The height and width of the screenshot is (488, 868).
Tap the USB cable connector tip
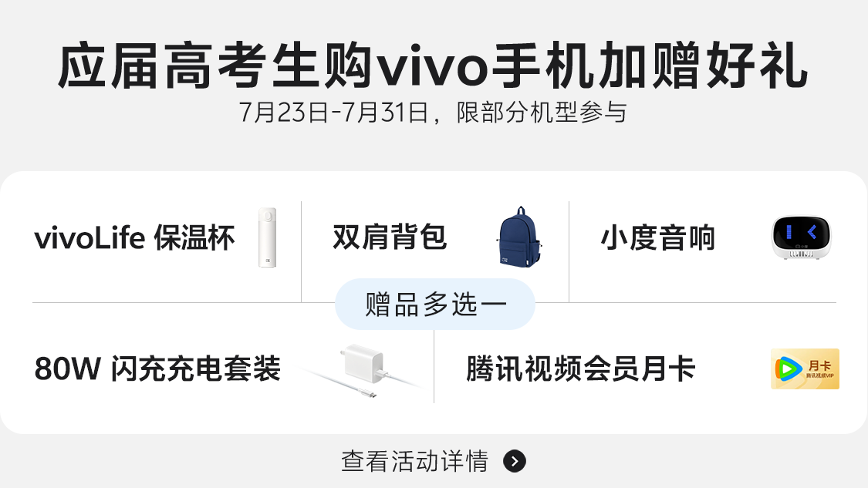click(371, 395)
